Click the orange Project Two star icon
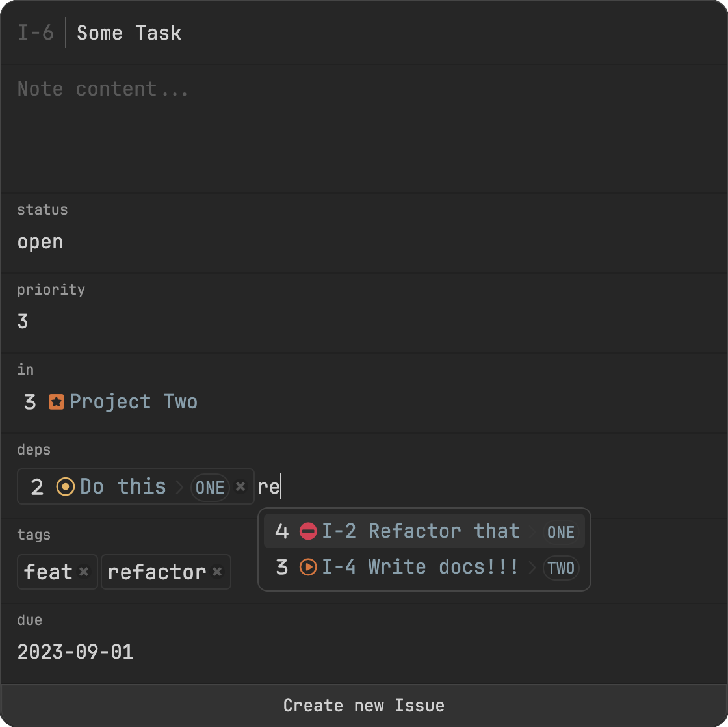The width and height of the screenshot is (728, 727). click(x=57, y=402)
